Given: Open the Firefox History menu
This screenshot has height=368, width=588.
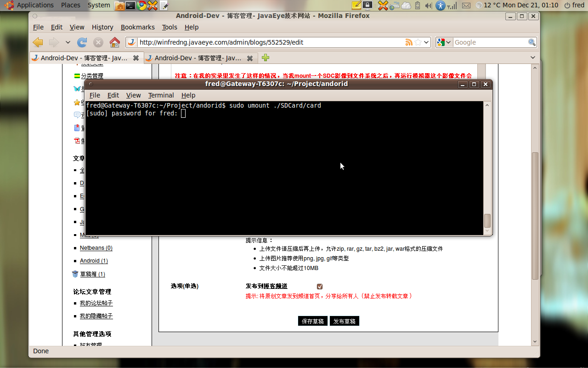Looking at the screenshot, I should tap(102, 27).
